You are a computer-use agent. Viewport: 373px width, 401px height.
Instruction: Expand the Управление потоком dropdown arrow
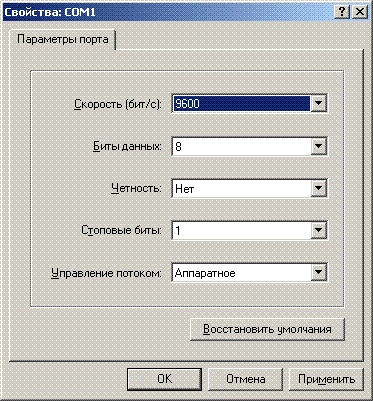(x=319, y=273)
